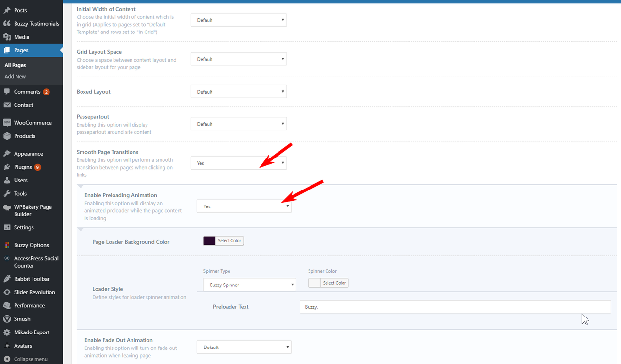The height and width of the screenshot is (364, 621).
Task: Click the Collapse menu arrow icon
Action: coord(7,359)
